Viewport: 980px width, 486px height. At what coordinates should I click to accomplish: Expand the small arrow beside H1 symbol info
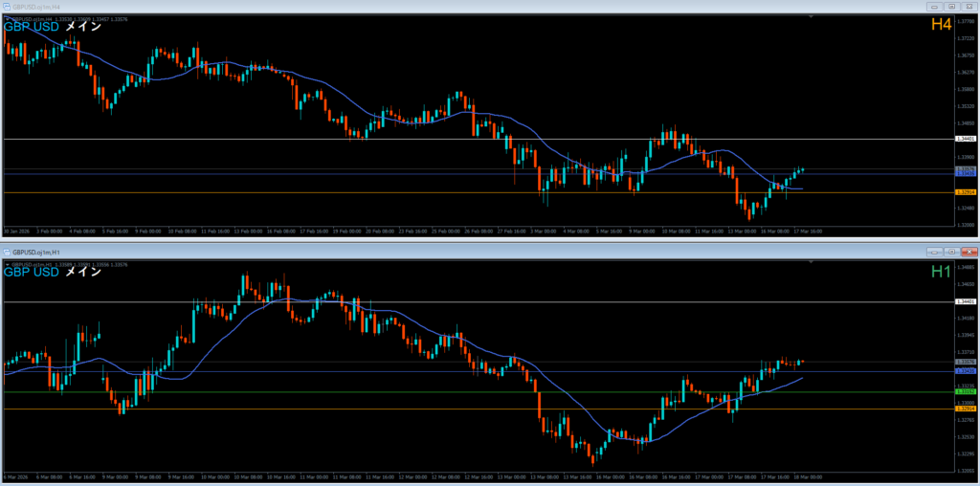(x=7, y=263)
